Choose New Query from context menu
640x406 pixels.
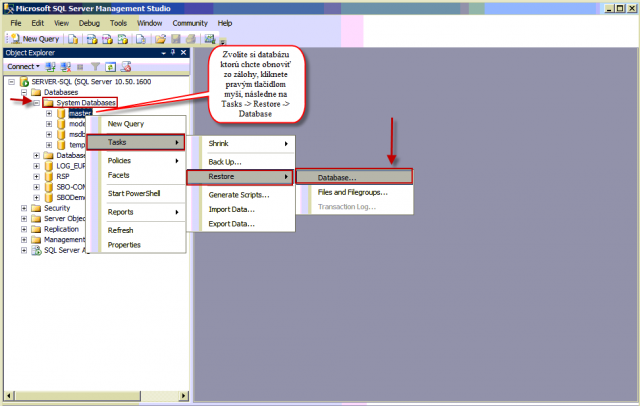point(136,124)
